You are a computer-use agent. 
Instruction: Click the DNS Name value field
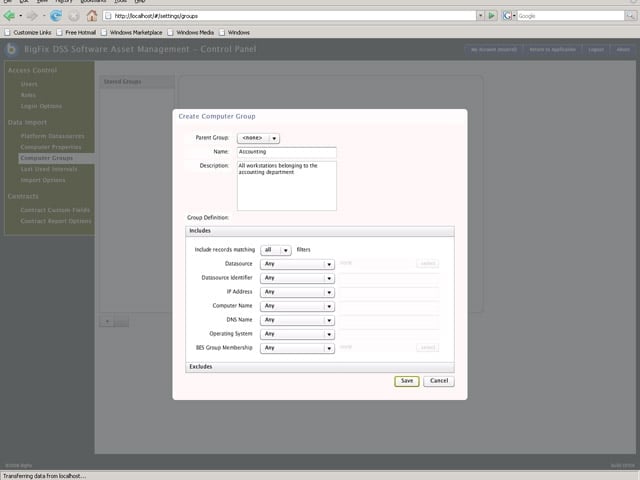[x=389, y=320]
